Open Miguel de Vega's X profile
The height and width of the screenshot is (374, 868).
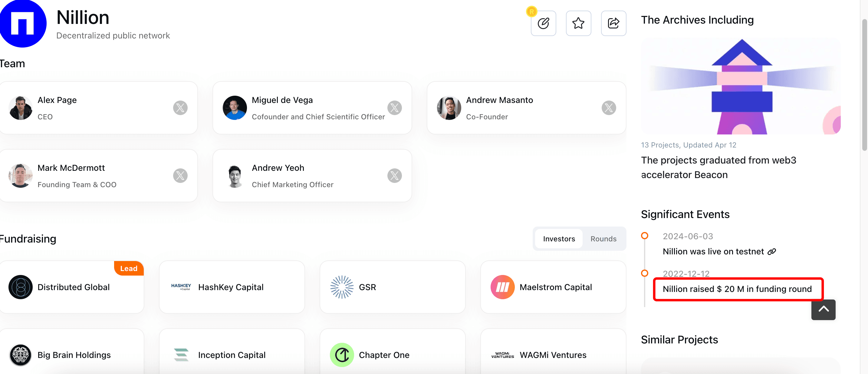[x=394, y=108]
